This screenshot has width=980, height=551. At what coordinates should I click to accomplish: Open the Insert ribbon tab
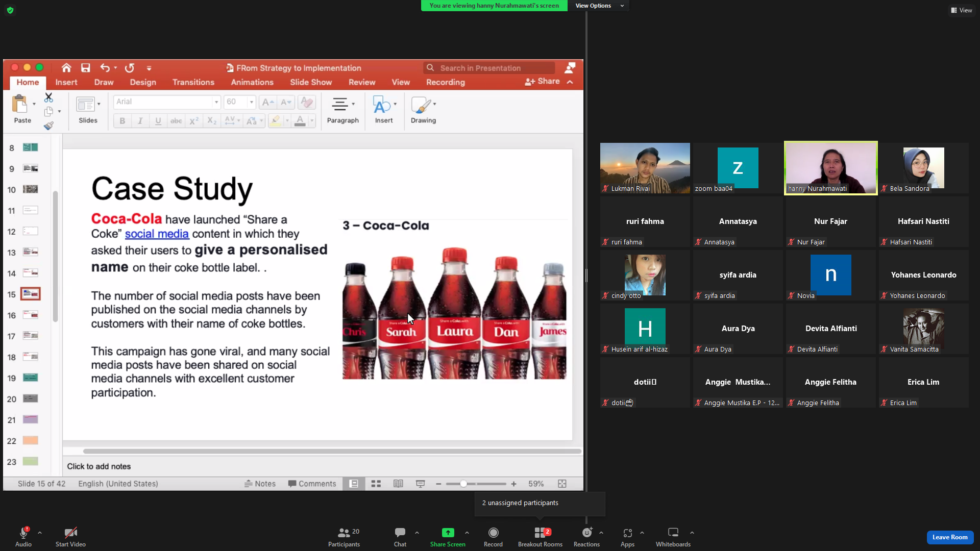tap(66, 82)
